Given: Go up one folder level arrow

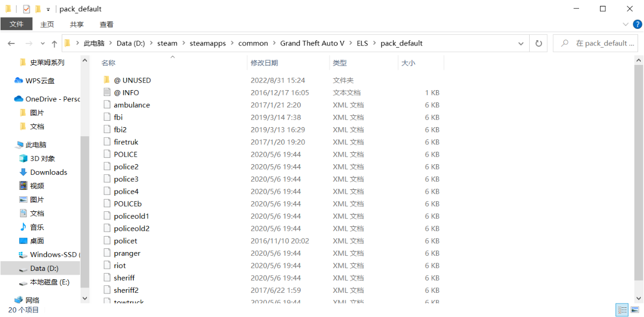Looking at the screenshot, I should 54,43.
